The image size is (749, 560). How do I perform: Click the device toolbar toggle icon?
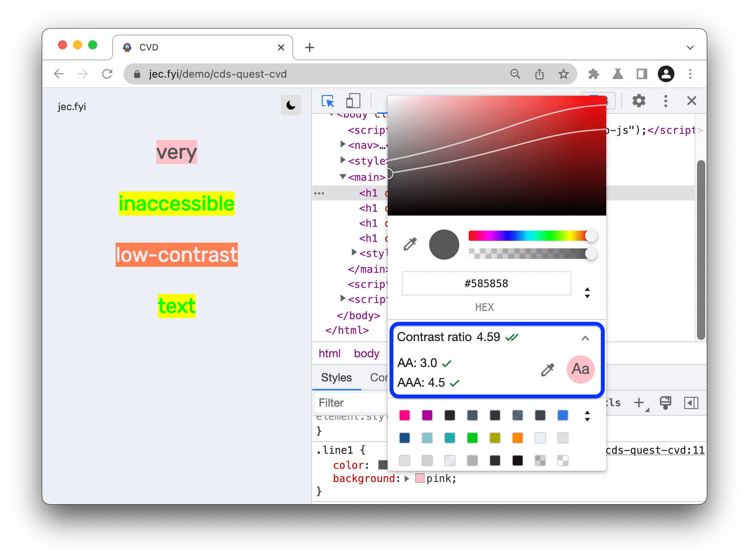[x=353, y=101]
